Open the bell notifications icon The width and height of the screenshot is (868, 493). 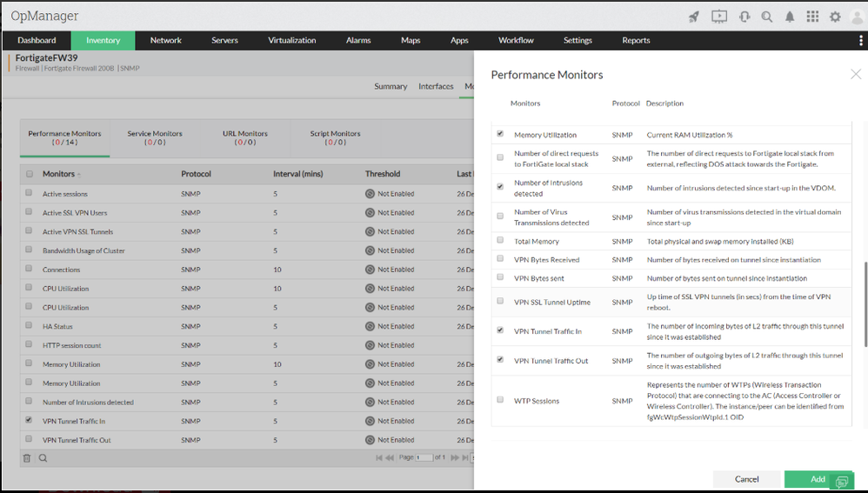tap(790, 17)
